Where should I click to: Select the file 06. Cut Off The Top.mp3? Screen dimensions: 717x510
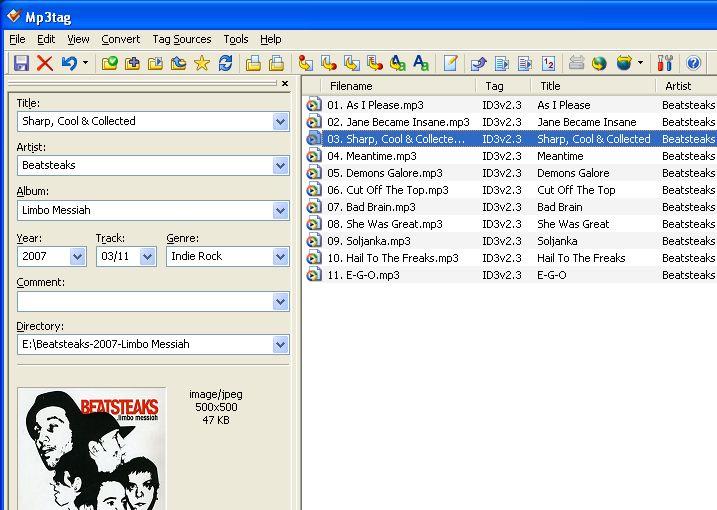[x=388, y=190]
